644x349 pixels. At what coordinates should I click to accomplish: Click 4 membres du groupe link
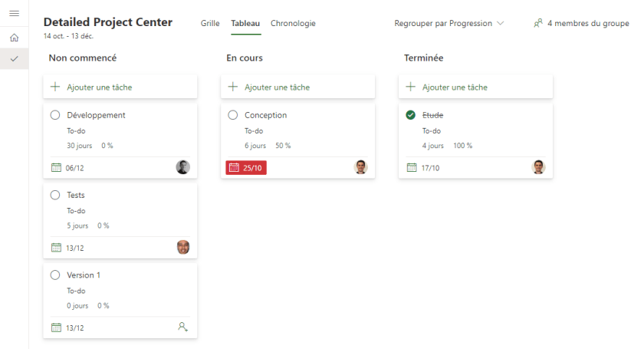tap(588, 24)
